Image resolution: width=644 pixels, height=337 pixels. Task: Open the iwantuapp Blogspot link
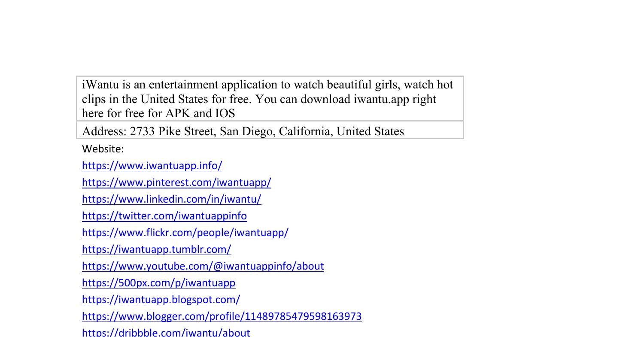[x=161, y=299]
